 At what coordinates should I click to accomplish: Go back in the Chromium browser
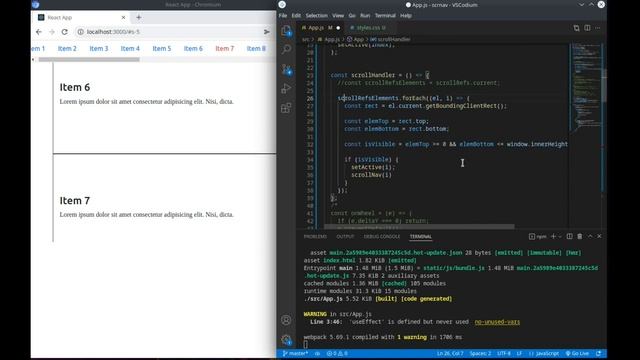(x=39, y=32)
